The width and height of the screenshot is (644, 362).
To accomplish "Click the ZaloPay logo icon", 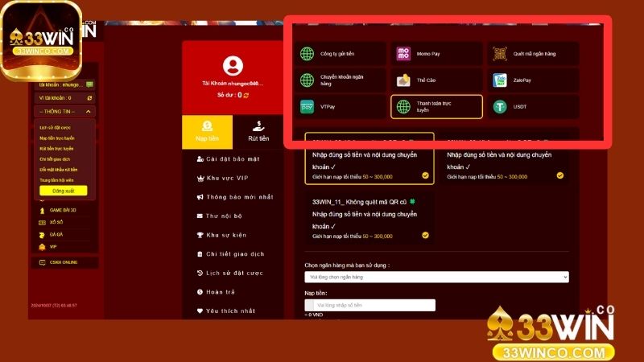I will click(499, 80).
